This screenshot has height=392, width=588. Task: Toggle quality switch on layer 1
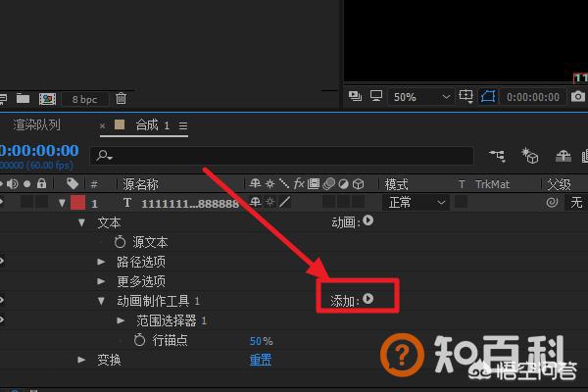[x=285, y=202]
